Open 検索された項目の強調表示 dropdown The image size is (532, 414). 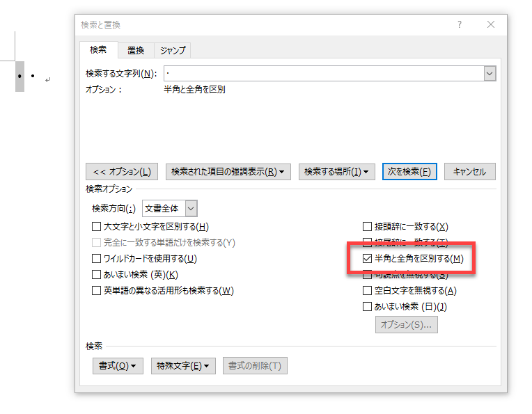coord(228,172)
